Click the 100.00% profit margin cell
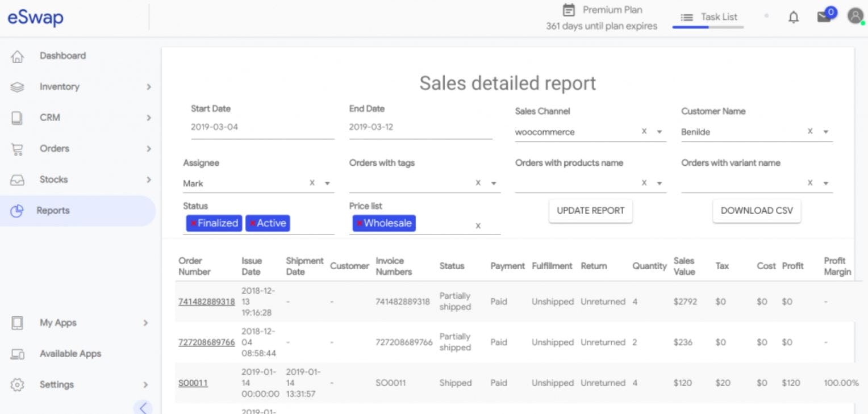868x414 pixels. pos(841,383)
